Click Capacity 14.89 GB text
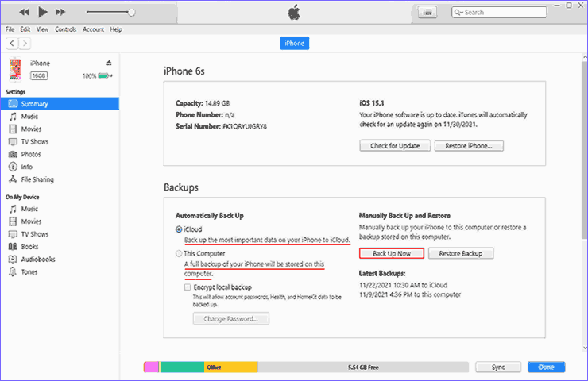The width and height of the screenshot is (588, 381). tap(203, 103)
